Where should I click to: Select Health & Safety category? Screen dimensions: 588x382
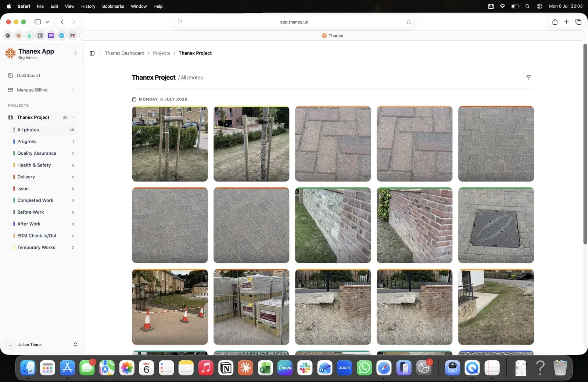coord(43,165)
